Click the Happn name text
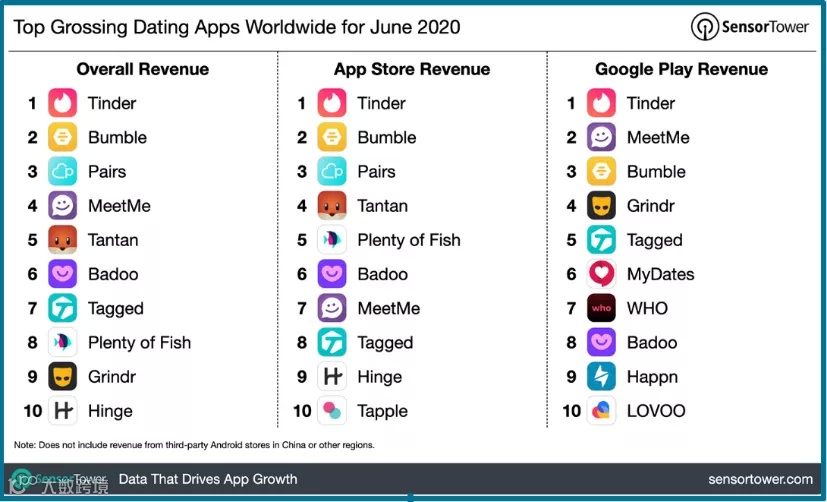Image resolution: width=827 pixels, height=502 pixels. click(x=652, y=378)
